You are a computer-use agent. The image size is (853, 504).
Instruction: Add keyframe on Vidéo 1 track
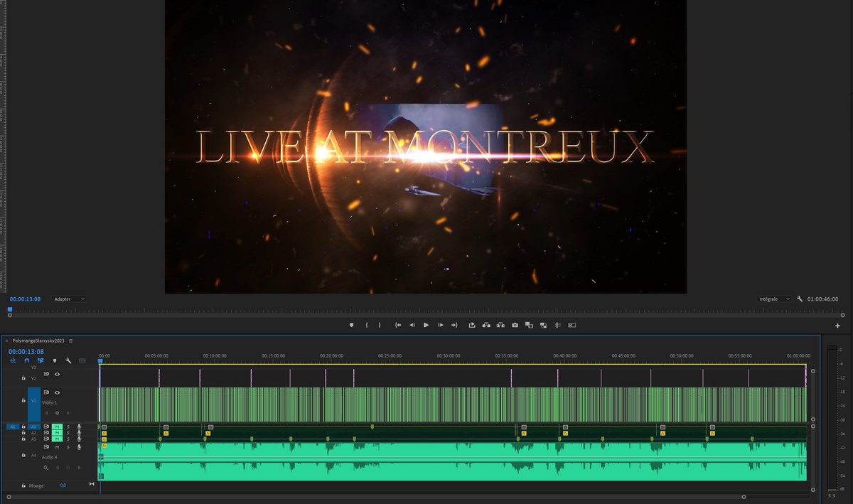(57, 413)
